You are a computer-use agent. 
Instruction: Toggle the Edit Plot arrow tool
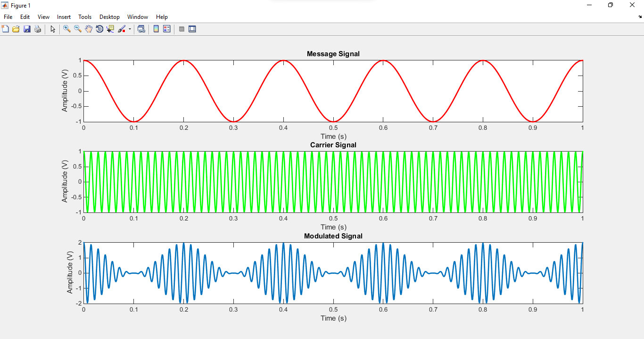53,29
